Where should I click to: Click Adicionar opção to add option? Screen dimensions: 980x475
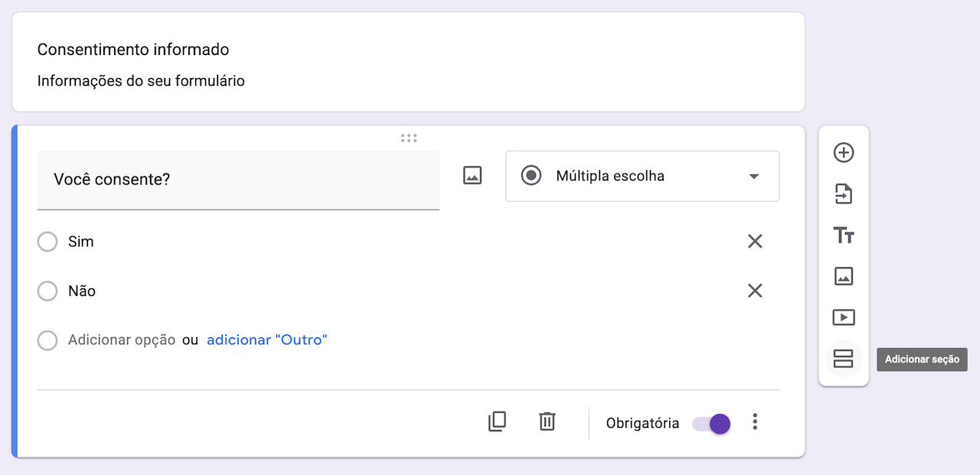[121, 340]
